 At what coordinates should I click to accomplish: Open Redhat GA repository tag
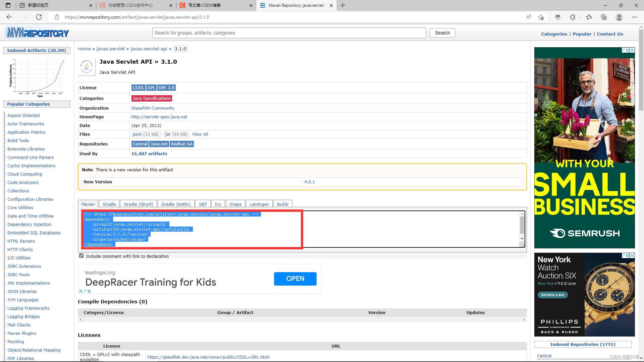(x=181, y=144)
